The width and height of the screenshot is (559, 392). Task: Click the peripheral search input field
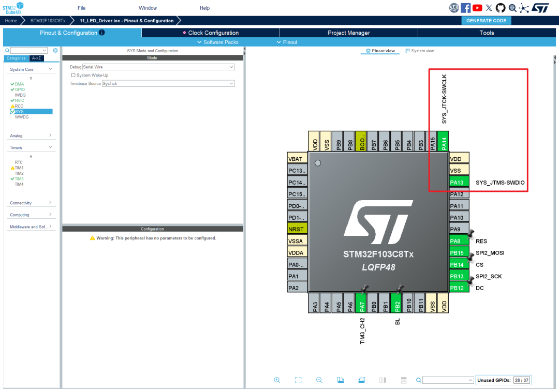(x=29, y=51)
